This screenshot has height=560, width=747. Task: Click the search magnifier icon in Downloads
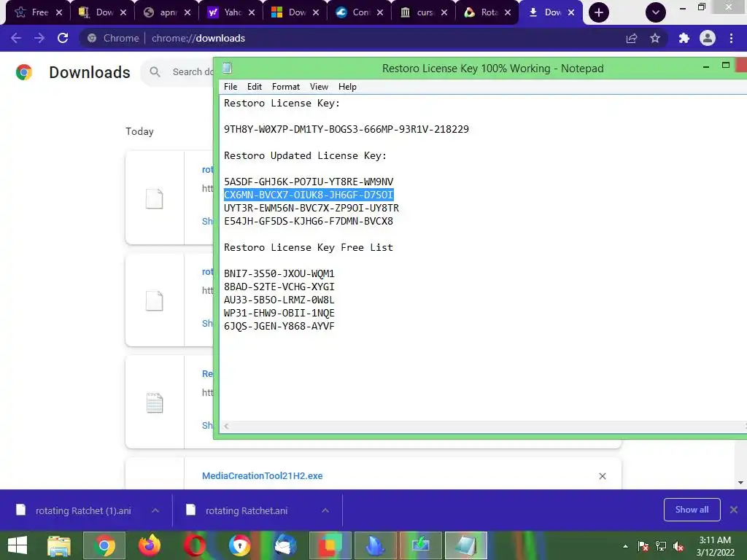click(x=155, y=72)
